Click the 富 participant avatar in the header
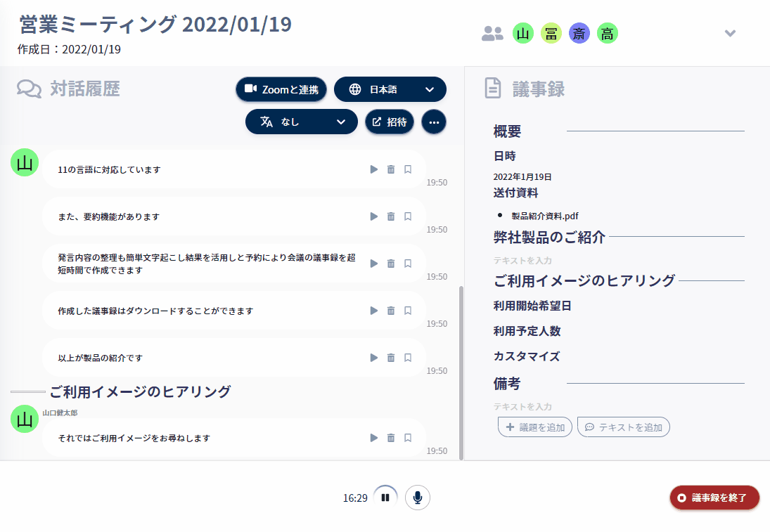Viewport: 770px width, 532px height. [x=551, y=32]
